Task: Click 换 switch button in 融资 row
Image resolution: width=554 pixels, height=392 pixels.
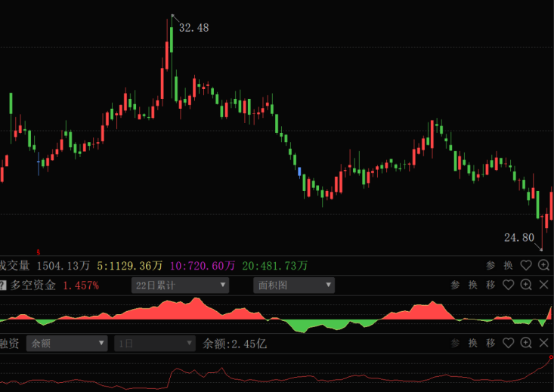Action: (x=472, y=343)
